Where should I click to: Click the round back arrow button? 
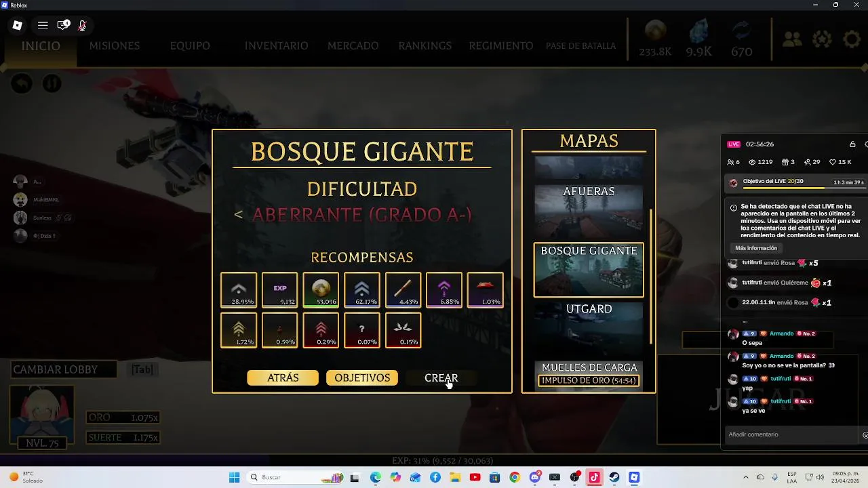point(22,83)
